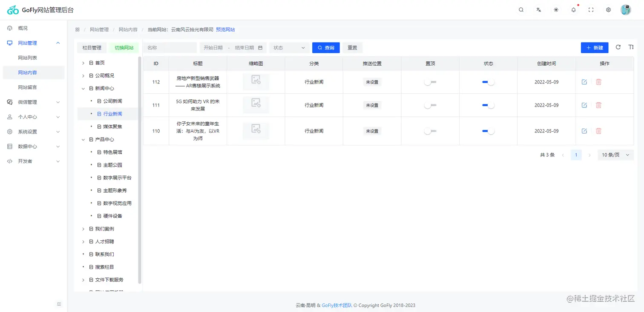Open the 10条/页 page size dropdown
The image size is (644, 312).
pyautogui.click(x=615, y=155)
